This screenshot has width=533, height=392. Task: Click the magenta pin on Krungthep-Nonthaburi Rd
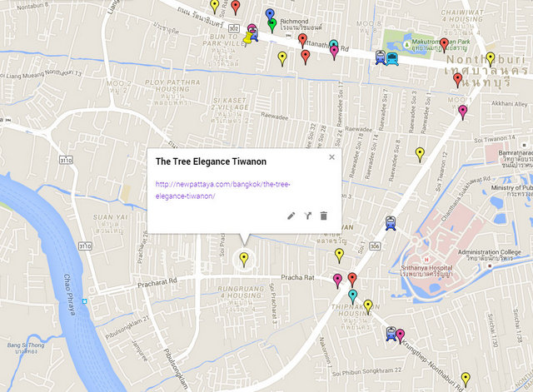(x=400, y=336)
